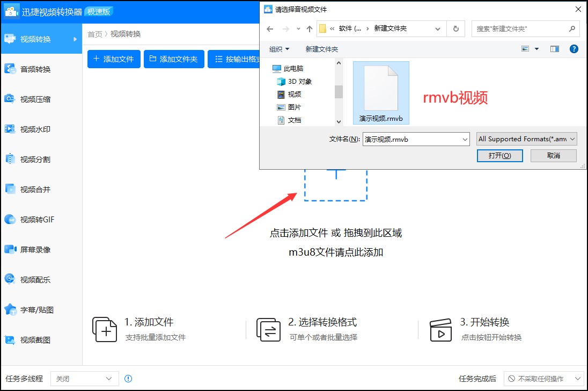Open the file type dropdown All Supported Formats

(526, 139)
